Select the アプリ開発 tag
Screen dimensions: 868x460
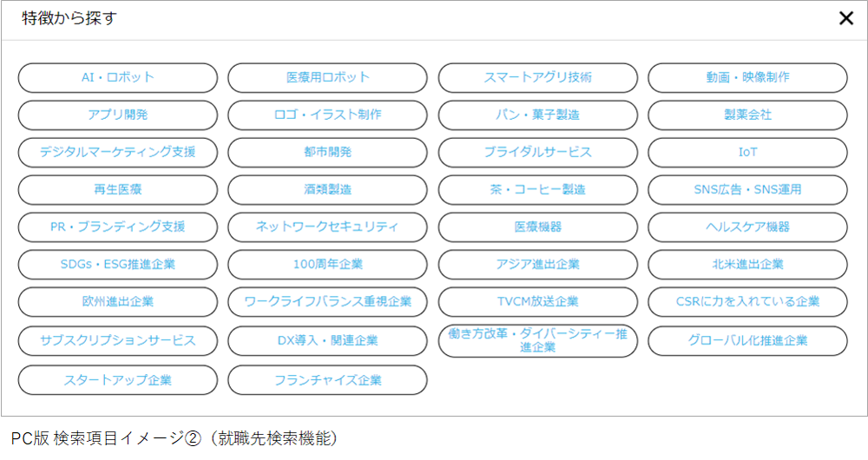pyautogui.click(x=118, y=115)
